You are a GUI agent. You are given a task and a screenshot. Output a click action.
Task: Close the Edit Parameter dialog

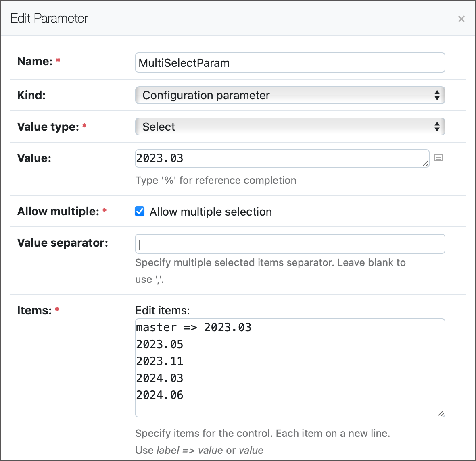pos(461,19)
